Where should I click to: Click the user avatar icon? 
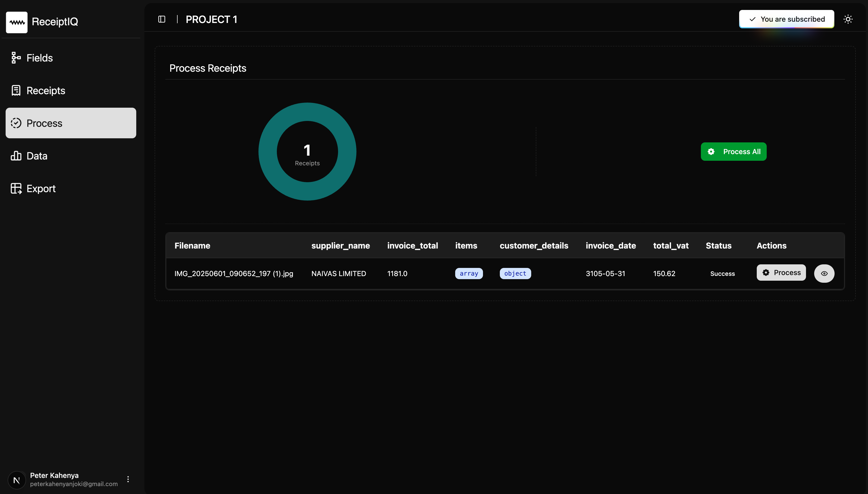tap(17, 480)
